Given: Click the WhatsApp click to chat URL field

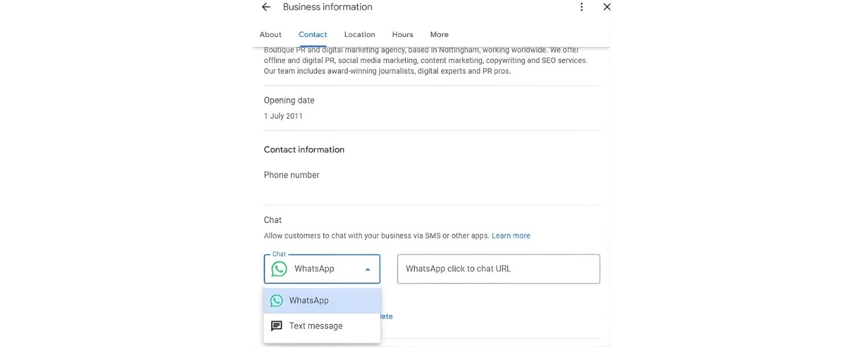Looking at the screenshot, I should pyautogui.click(x=499, y=268).
